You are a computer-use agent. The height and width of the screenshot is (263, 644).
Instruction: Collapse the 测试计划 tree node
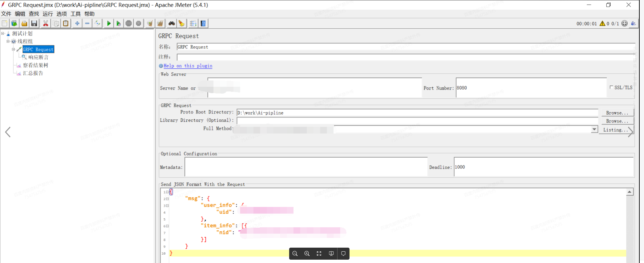pyautogui.click(x=3, y=33)
